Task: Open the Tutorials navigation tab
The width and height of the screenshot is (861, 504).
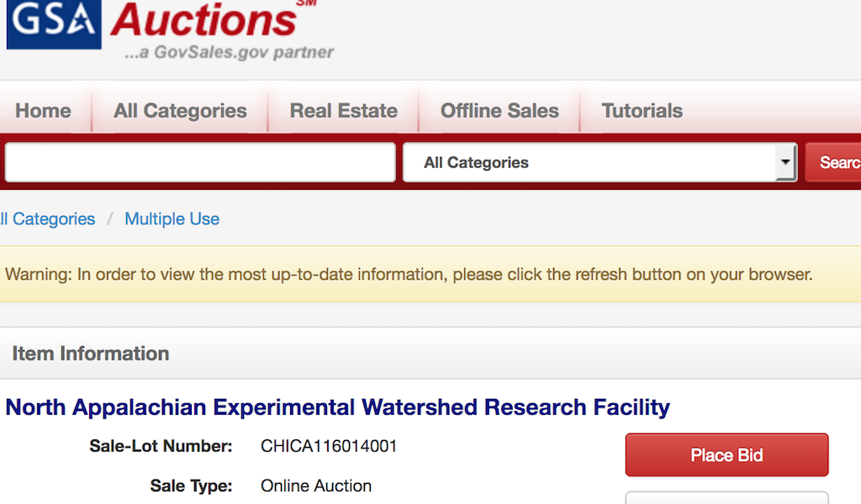Action: point(642,111)
